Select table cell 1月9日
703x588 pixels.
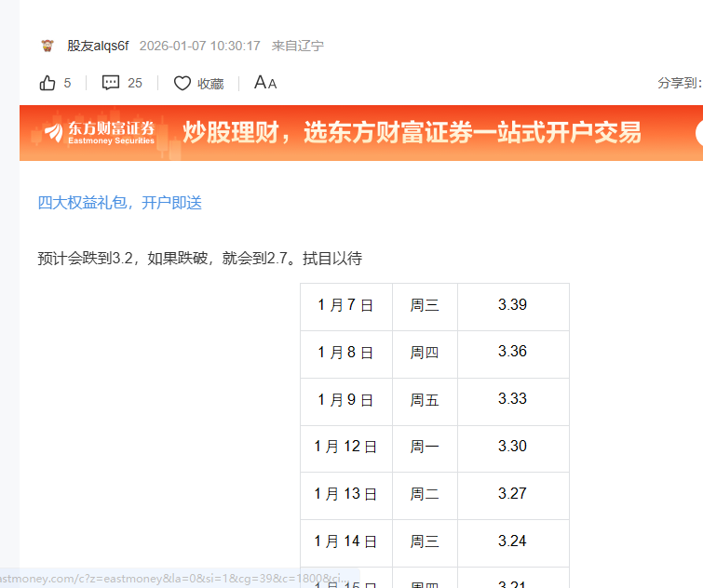346,402
